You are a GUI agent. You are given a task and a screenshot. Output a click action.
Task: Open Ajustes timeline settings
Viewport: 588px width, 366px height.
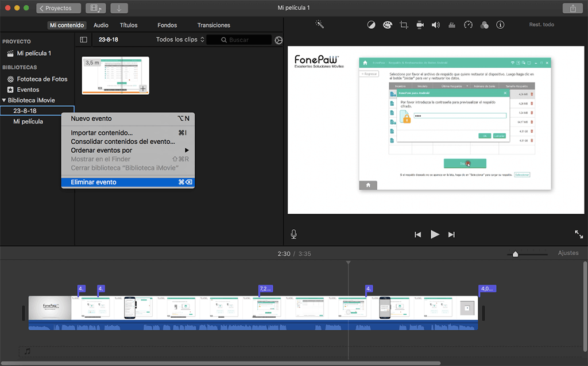[x=568, y=253]
